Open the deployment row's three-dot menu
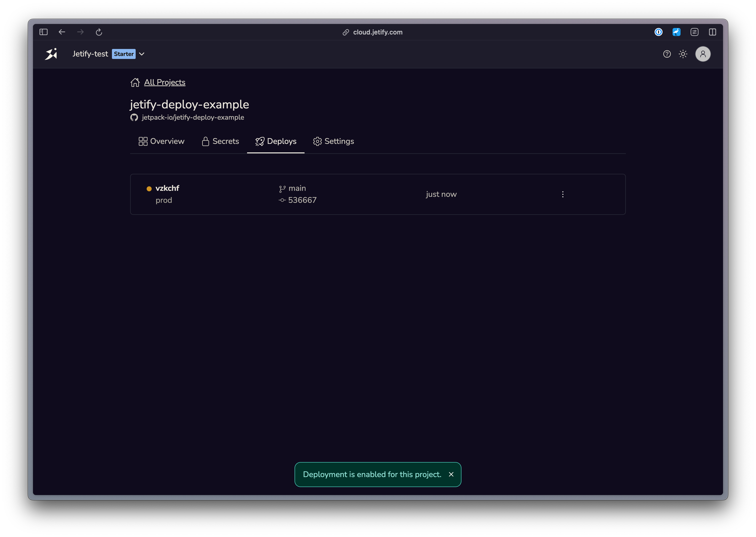The image size is (756, 537). pos(563,194)
